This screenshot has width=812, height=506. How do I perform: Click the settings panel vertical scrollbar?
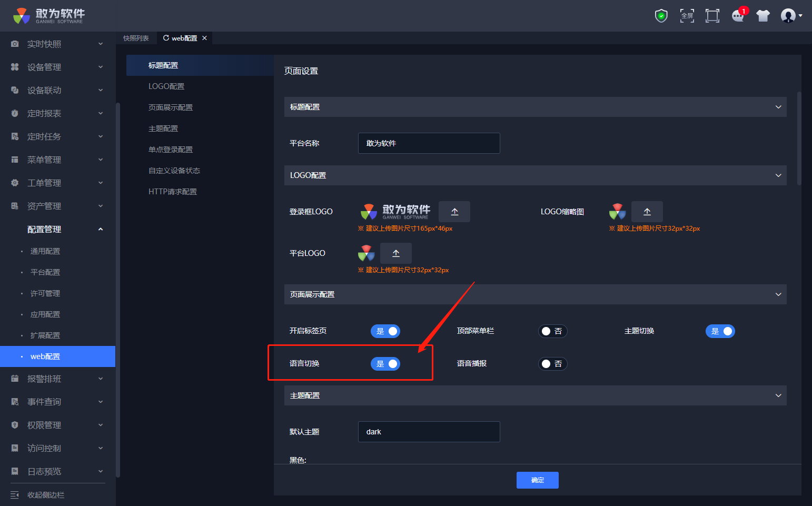pos(799,138)
